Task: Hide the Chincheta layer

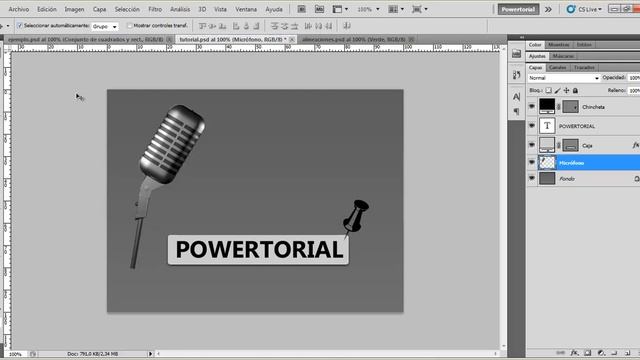Action: pos(531,107)
